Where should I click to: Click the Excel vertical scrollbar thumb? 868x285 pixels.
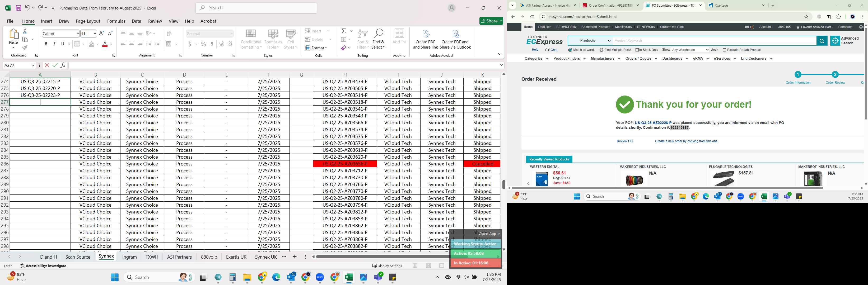click(504, 184)
